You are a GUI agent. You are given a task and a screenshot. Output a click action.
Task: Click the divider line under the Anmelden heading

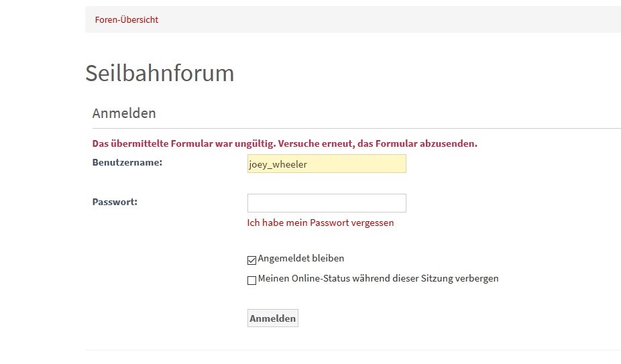(x=355, y=128)
